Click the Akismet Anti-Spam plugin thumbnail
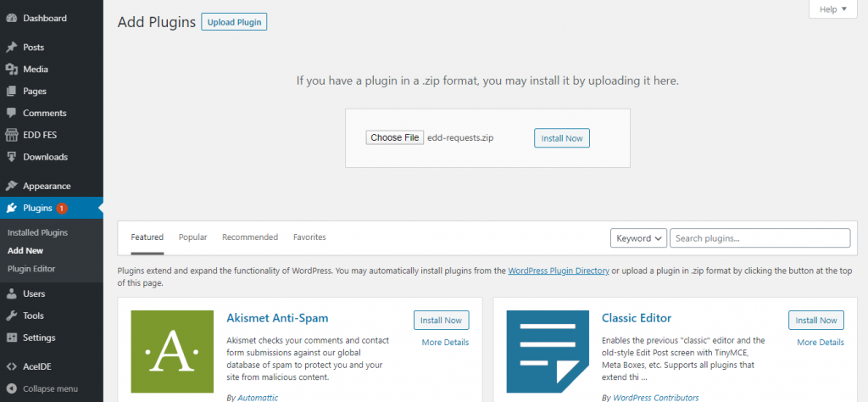Screen dimensions: 868x402 point(172,352)
